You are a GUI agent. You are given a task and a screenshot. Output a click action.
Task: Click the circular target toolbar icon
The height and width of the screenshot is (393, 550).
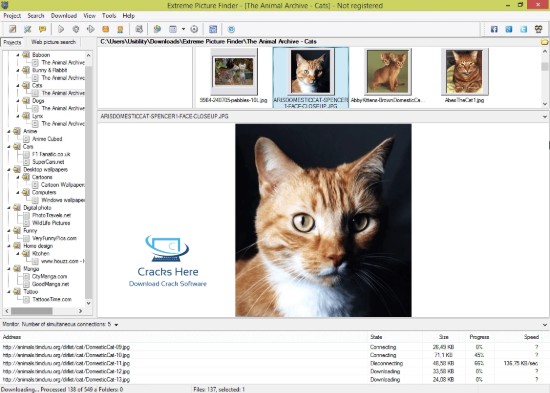[194, 29]
